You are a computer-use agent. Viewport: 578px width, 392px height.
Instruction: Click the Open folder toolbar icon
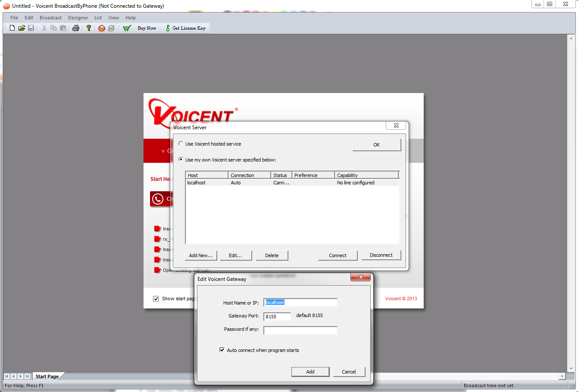pos(22,28)
